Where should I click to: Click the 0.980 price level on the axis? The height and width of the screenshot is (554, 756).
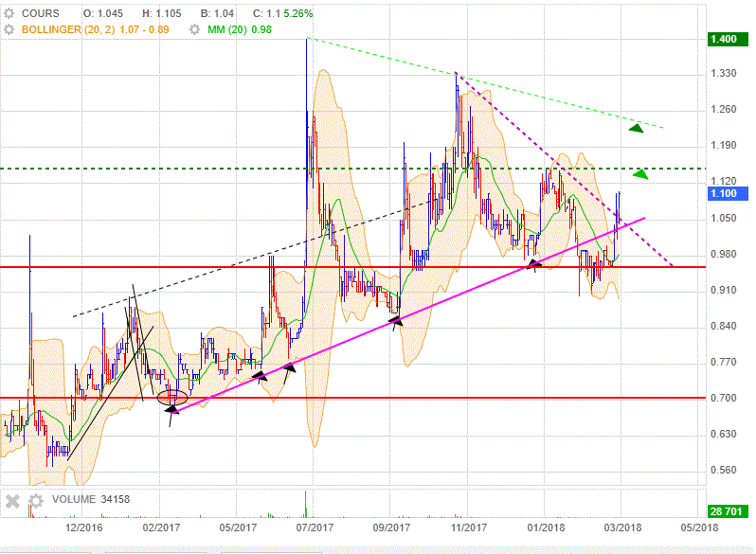(x=724, y=254)
